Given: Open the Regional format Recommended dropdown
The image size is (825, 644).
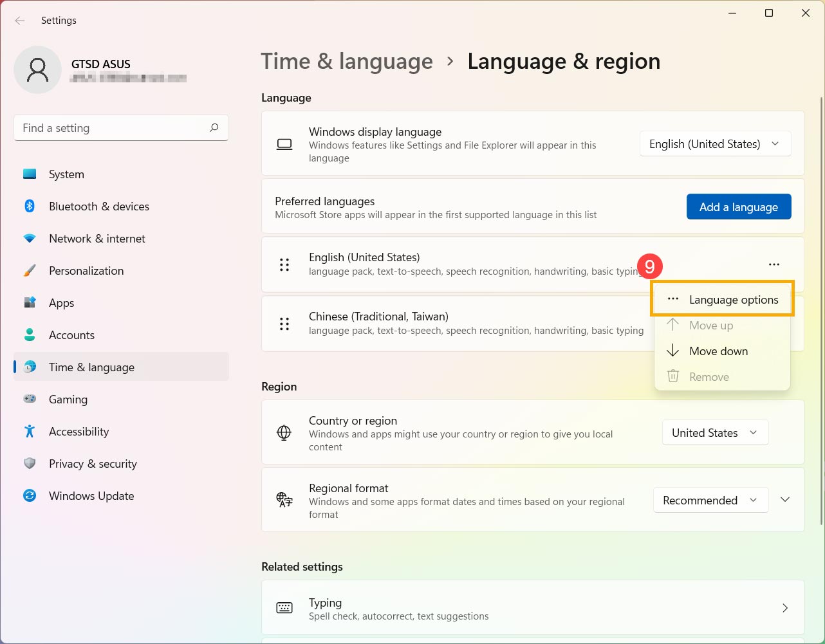Looking at the screenshot, I should coord(710,501).
